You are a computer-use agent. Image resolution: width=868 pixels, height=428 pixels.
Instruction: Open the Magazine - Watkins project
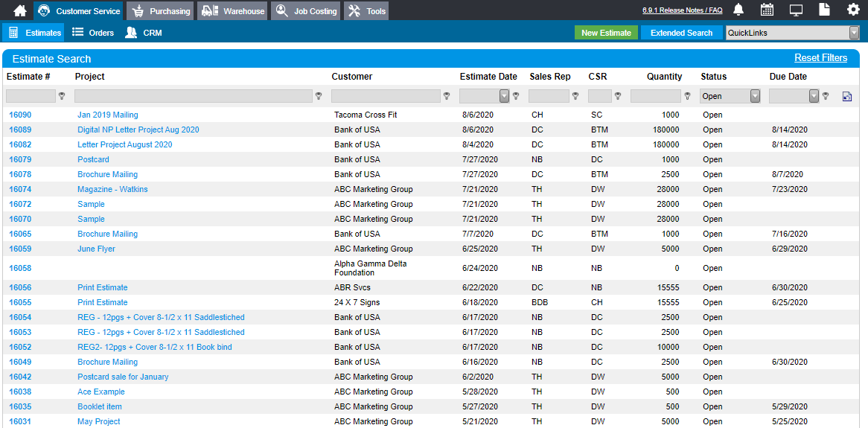[x=112, y=189]
